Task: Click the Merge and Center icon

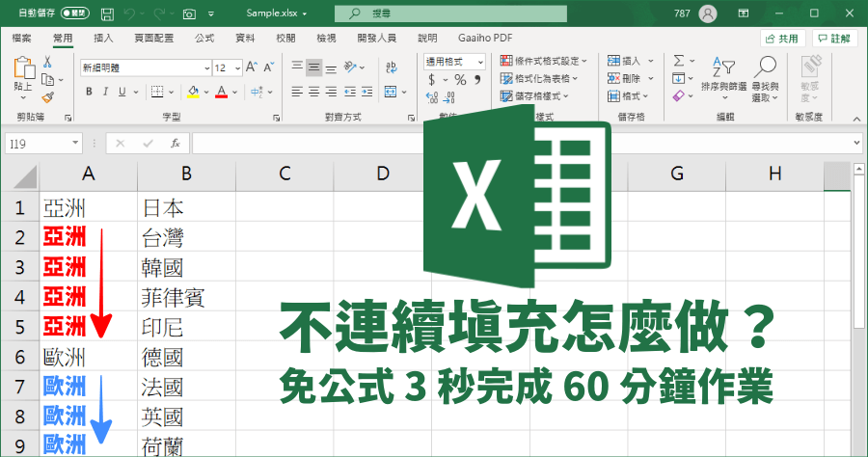Action: (391, 92)
